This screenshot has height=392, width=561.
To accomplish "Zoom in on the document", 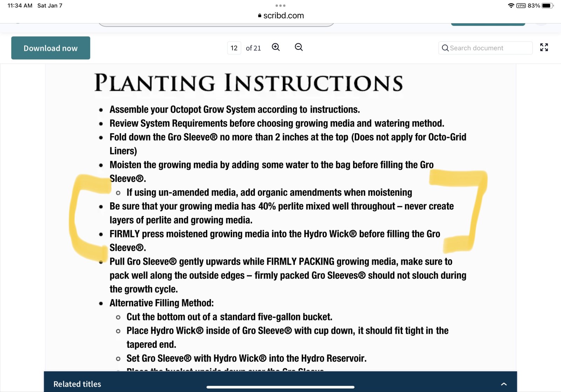I will (x=276, y=47).
